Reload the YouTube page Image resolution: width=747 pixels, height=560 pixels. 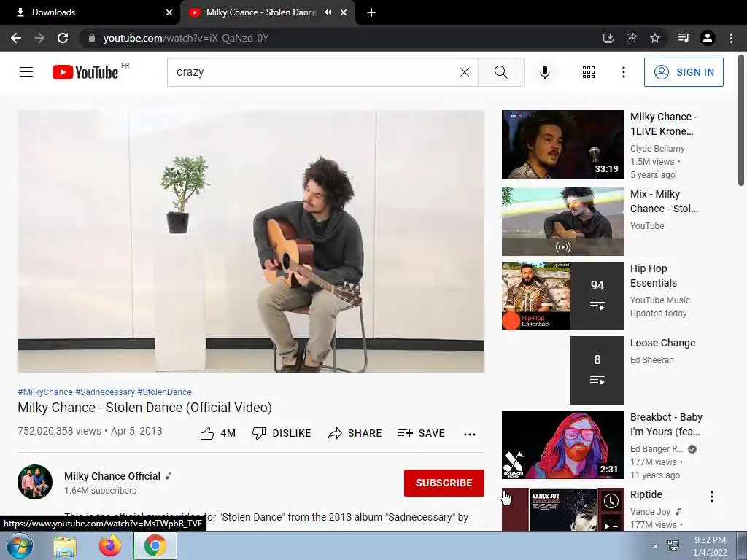[63, 38]
